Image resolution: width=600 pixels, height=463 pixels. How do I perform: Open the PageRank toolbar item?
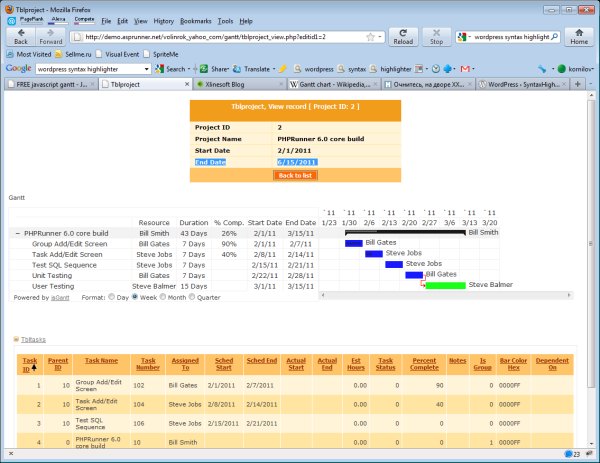pyautogui.click(x=31, y=20)
